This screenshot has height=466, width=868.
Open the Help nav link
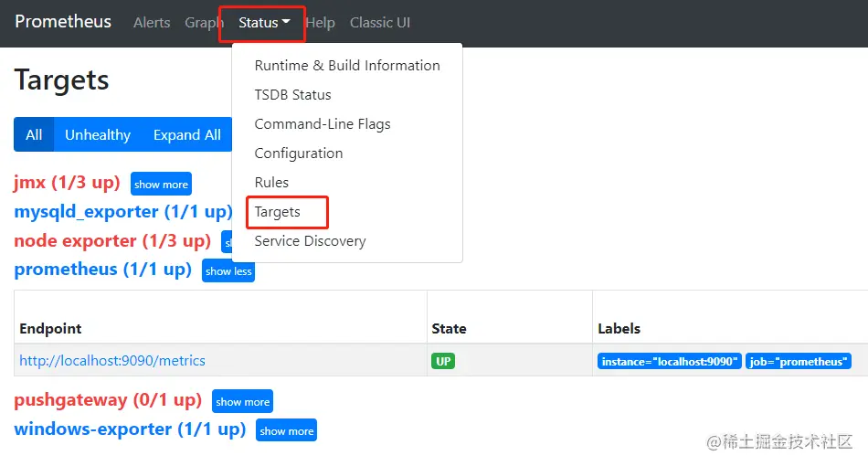click(321, 23)
